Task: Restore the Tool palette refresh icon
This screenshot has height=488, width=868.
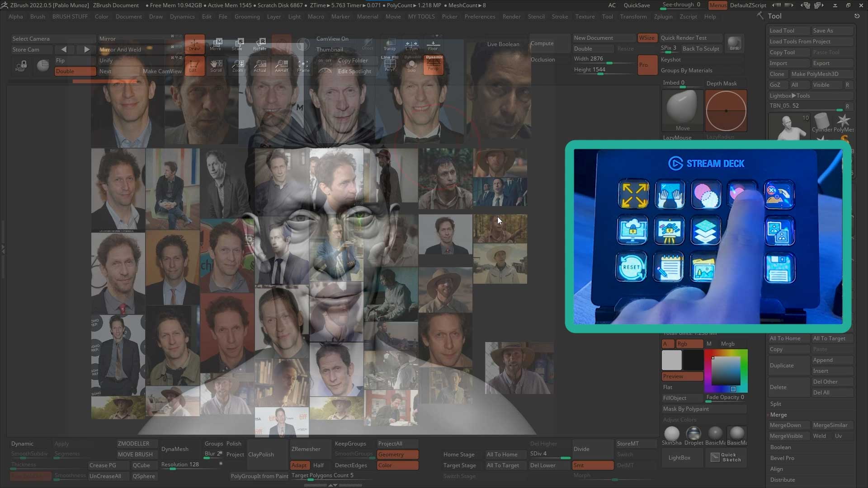Action: pyautogui.click(x=857, y=16)
